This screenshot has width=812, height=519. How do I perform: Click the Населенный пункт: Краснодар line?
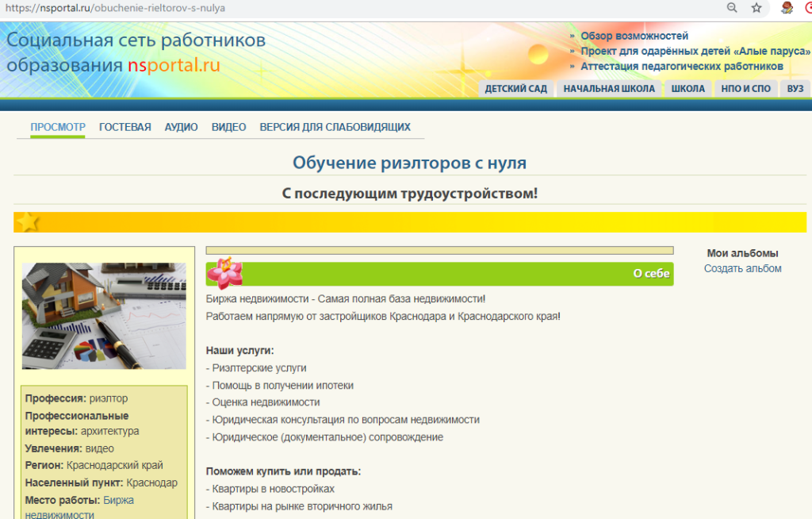point(101,482)
